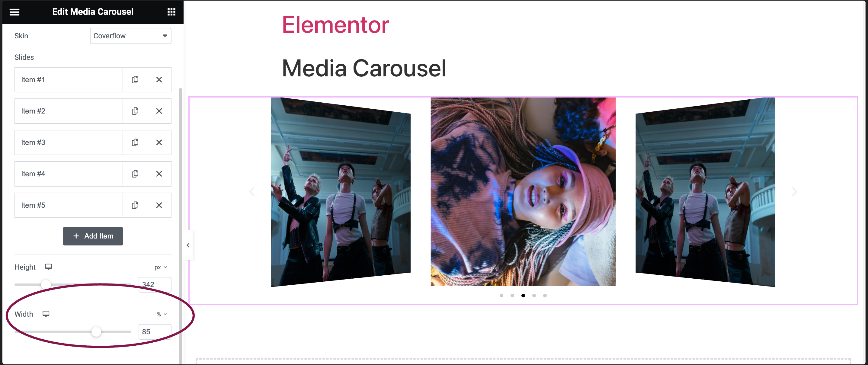Select Edit Media Carousel panel title

92,11
